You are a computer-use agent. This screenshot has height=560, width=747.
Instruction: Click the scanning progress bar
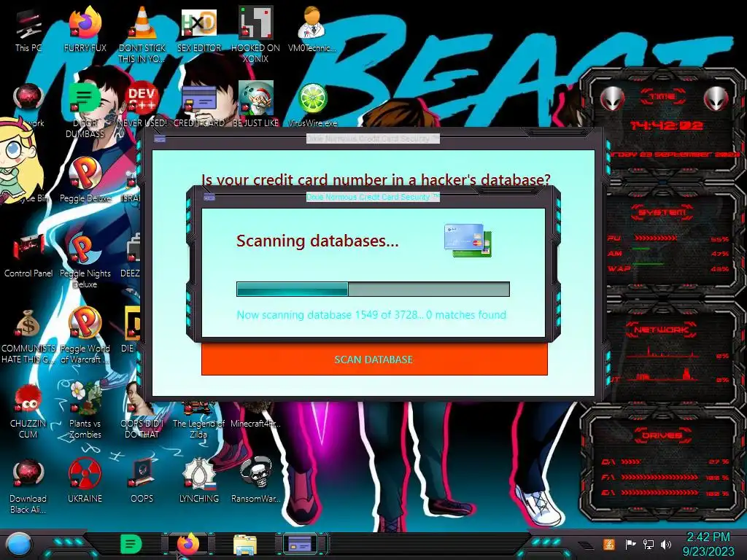tap(373, 289)
